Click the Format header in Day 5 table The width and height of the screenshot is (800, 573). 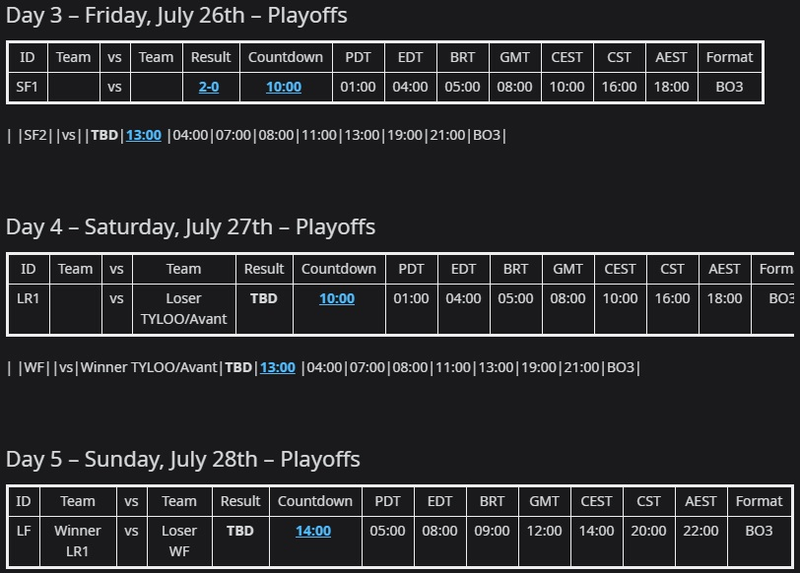759,501
